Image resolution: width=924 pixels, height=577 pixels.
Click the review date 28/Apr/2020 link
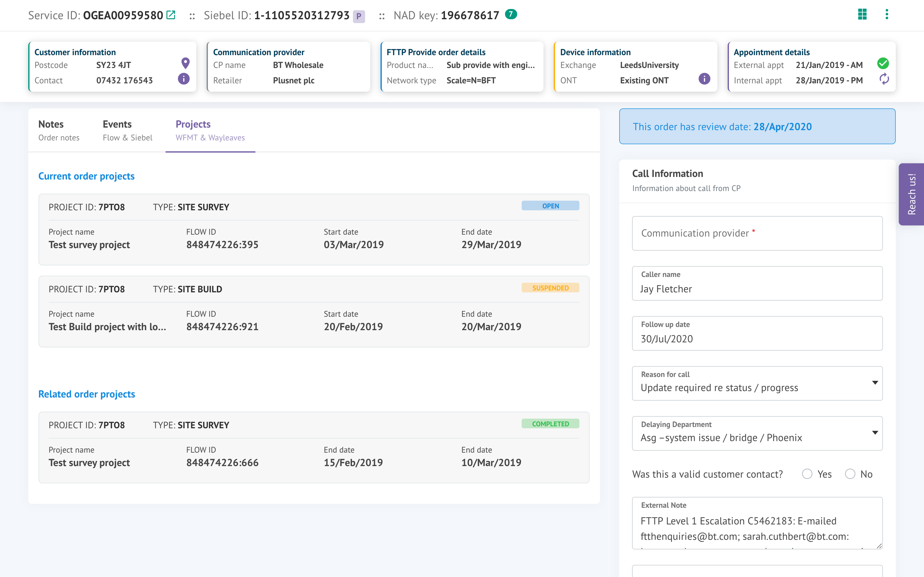[782, 127]
